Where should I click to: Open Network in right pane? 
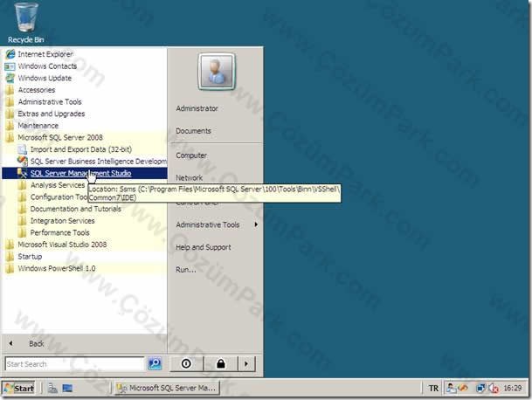point(189,178)
